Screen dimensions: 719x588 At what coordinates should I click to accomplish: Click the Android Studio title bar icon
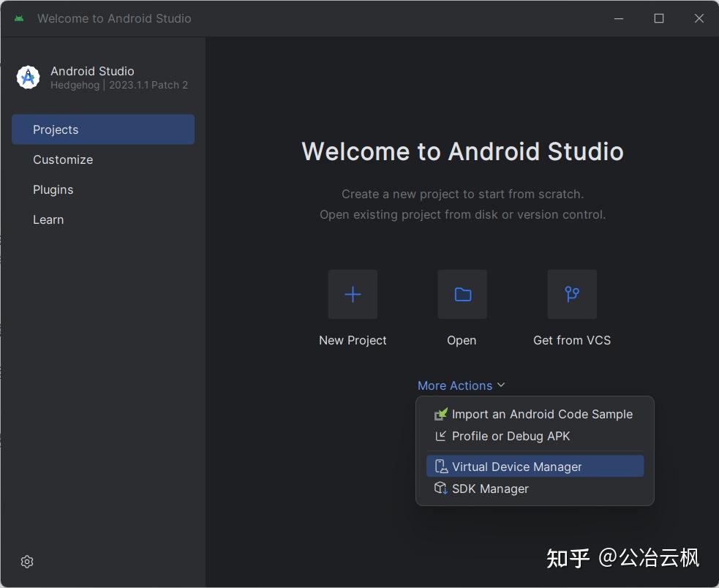pyautogui.click(x=18, y=18)
